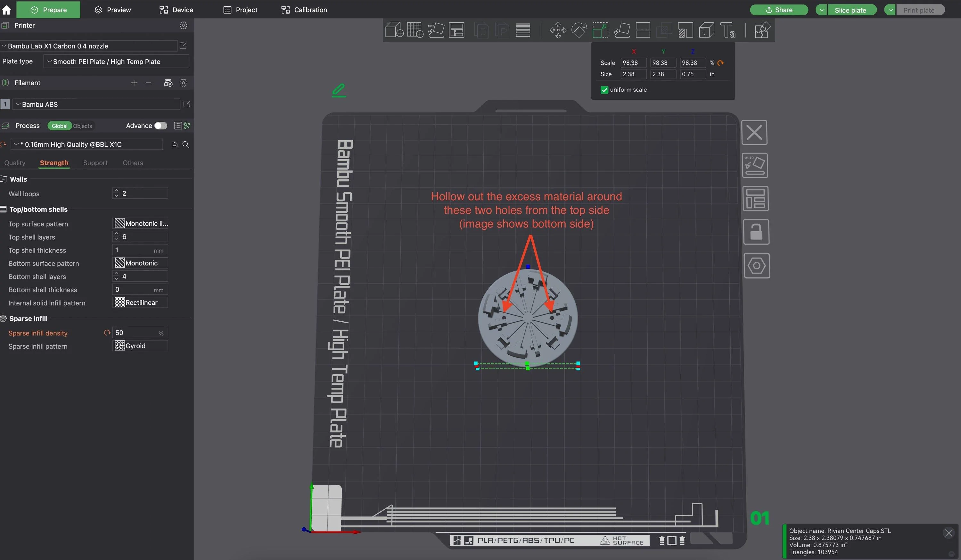Click the plate's auto orient icon
The height and width of the screenshot is (560, 961).
[755, 165]
